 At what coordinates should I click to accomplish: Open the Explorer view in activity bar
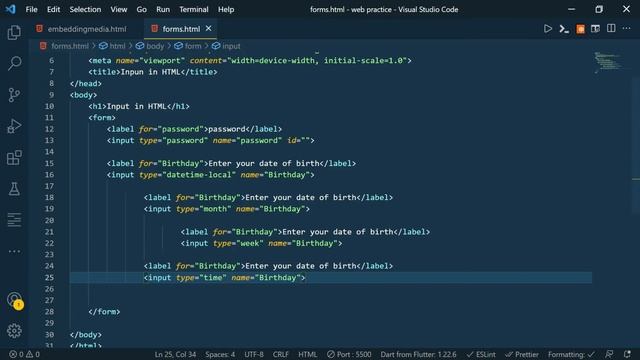click(x=14, y=33)
